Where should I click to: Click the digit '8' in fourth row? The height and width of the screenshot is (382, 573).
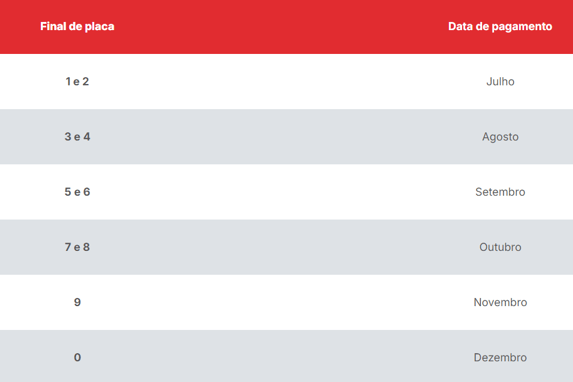(86, 247)
